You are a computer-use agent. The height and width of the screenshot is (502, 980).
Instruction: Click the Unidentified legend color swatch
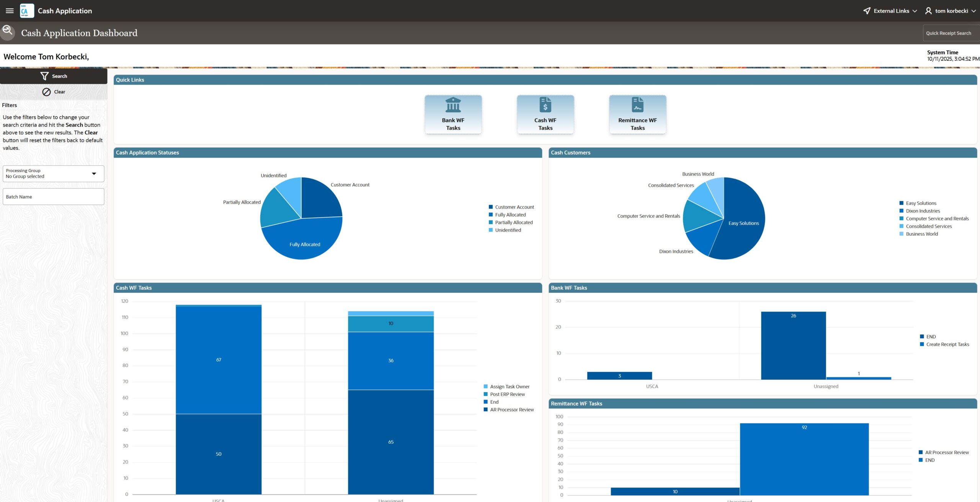click(x=491, y=230)
